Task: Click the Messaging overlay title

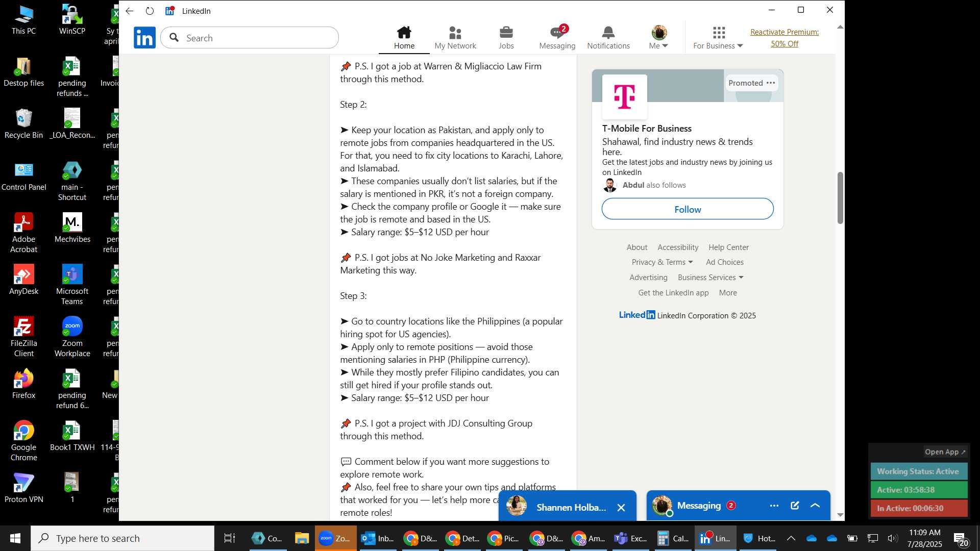Action: (699, 506)
